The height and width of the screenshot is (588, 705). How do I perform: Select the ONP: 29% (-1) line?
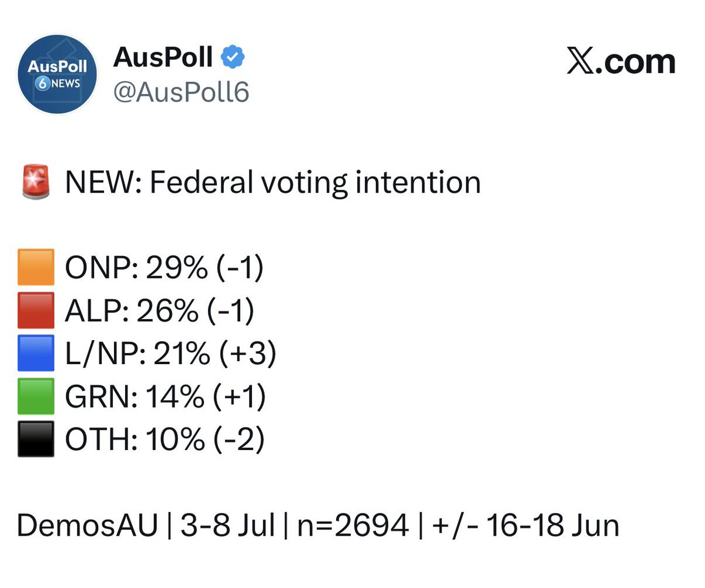[164, 268]
